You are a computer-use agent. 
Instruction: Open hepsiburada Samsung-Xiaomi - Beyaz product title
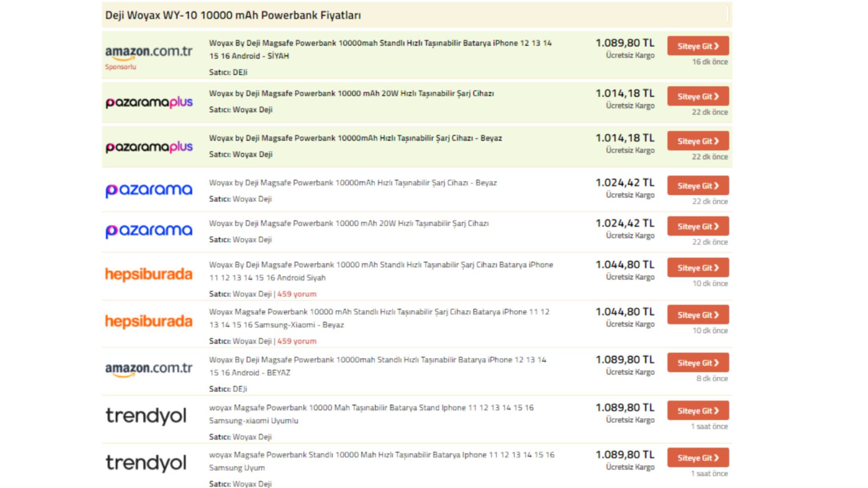pos(379,318)
